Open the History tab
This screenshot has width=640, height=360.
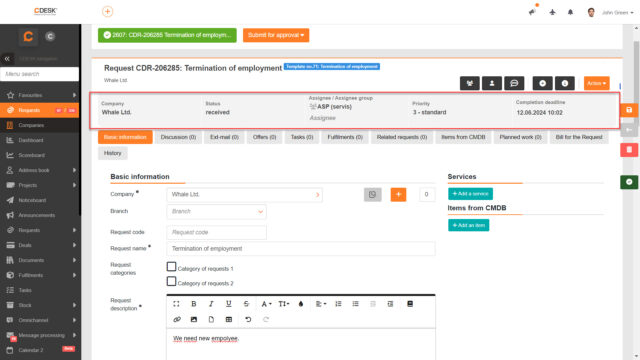click(113, 153)
